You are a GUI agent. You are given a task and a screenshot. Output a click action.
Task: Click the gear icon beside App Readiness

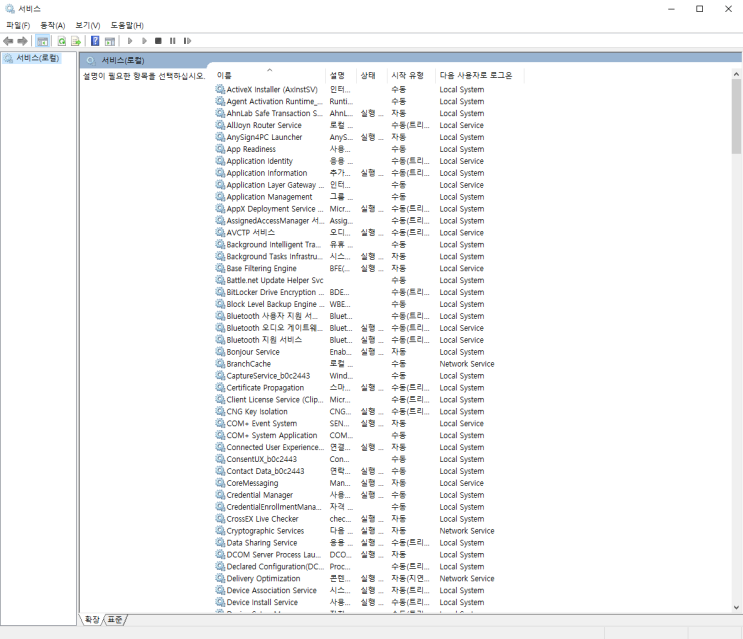(x=220, y=149)
